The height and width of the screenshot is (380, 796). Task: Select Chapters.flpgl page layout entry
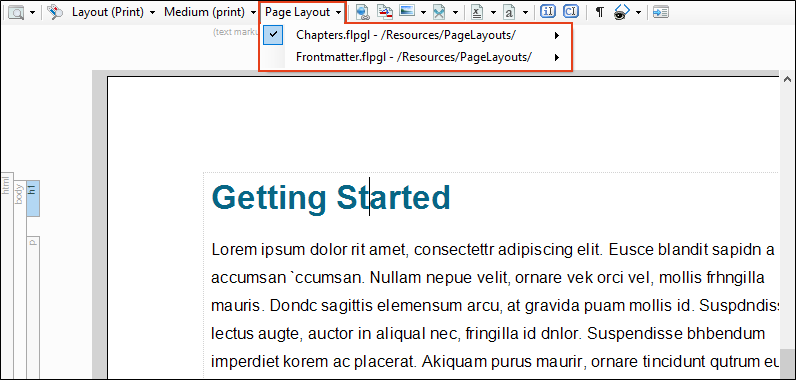pyautogui.click(x=415, y=35)
